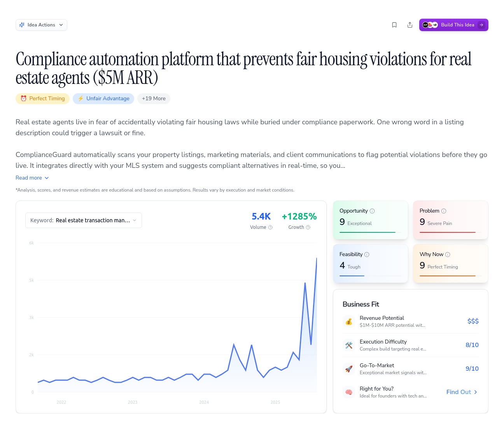Open the share icon near the top right
Image resolution: width=504 pixels, height=429 pixels.
410,24
